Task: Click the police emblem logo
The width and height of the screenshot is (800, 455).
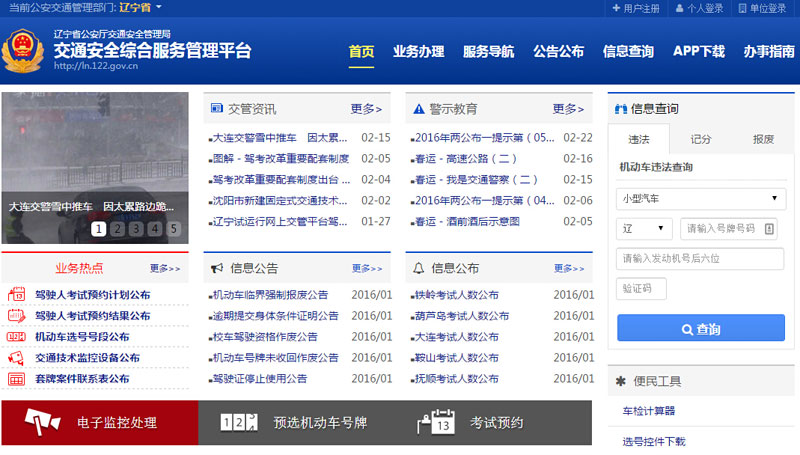Action: (21, 51)
